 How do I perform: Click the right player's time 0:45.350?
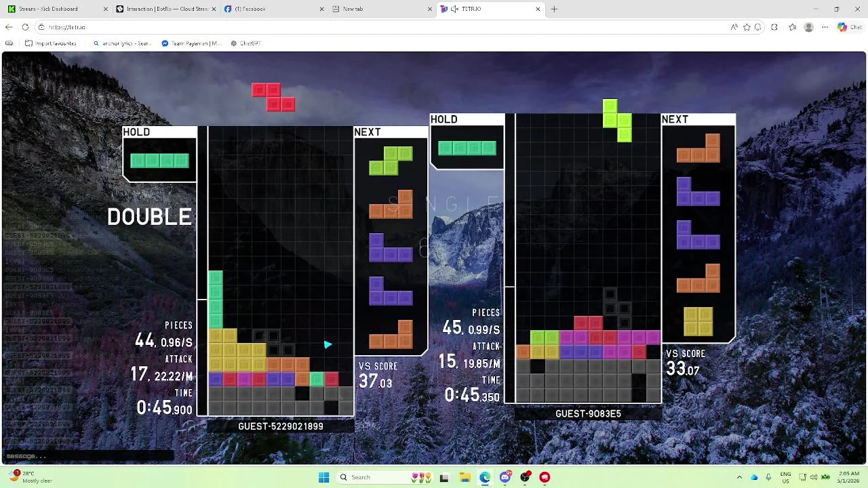pos(472,395)
